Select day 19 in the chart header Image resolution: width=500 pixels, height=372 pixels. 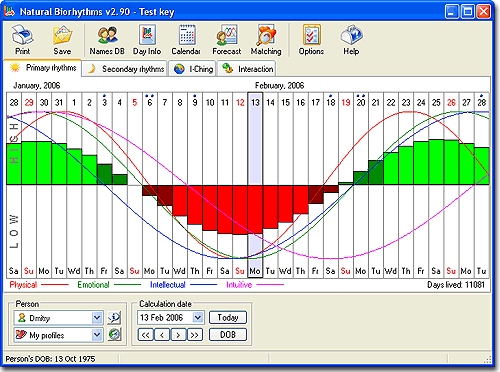pos(346,103)
